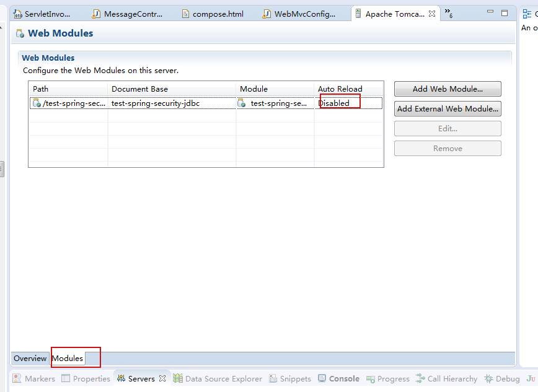The height and width of the screenshot is (392, 538).
Task: Open the Console view
Action: point(338,378)
